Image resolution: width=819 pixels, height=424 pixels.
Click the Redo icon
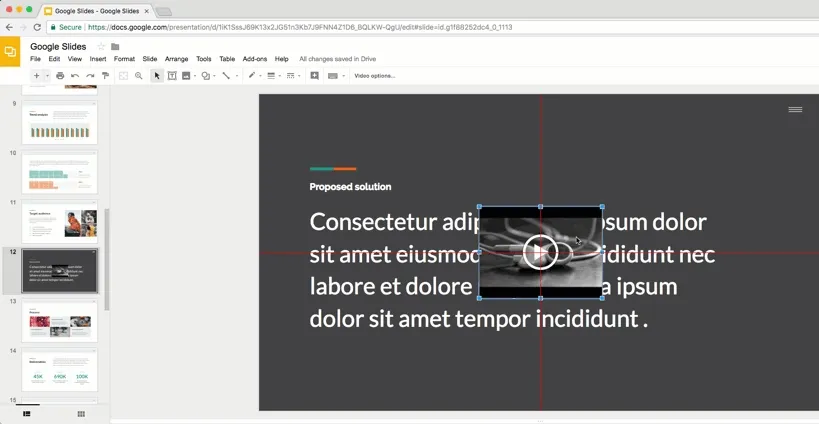90,76
